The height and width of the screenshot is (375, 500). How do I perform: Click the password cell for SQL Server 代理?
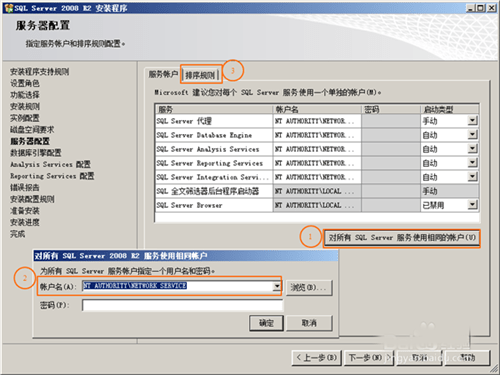point(391,121)
